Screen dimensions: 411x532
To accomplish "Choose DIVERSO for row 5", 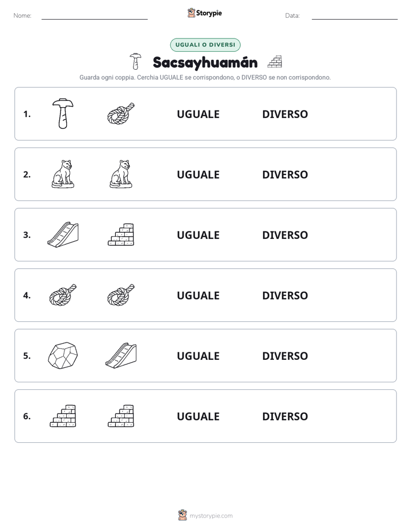I will pyautogui.click(x=285, y=356).
